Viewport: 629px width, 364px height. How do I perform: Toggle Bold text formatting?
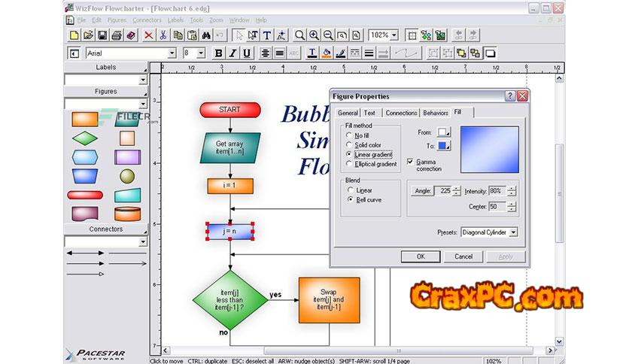(x=219, y=53)
